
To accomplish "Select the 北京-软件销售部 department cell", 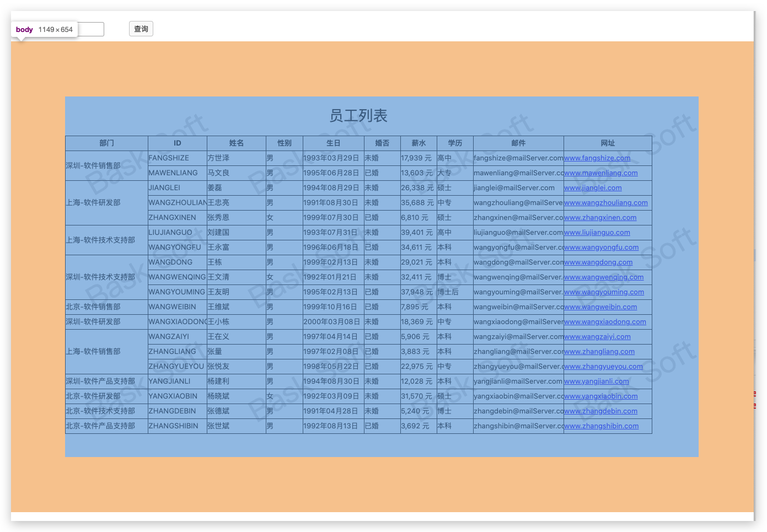I will [106, 307].
